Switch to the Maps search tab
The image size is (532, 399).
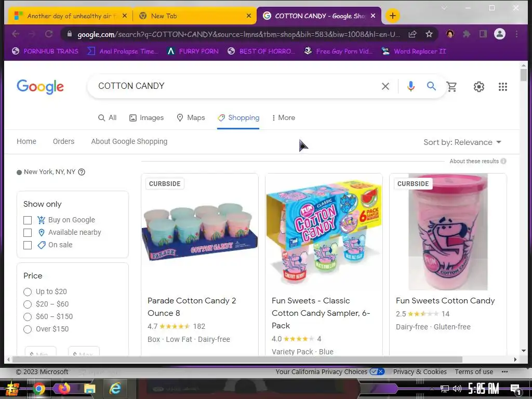(191, 118)
